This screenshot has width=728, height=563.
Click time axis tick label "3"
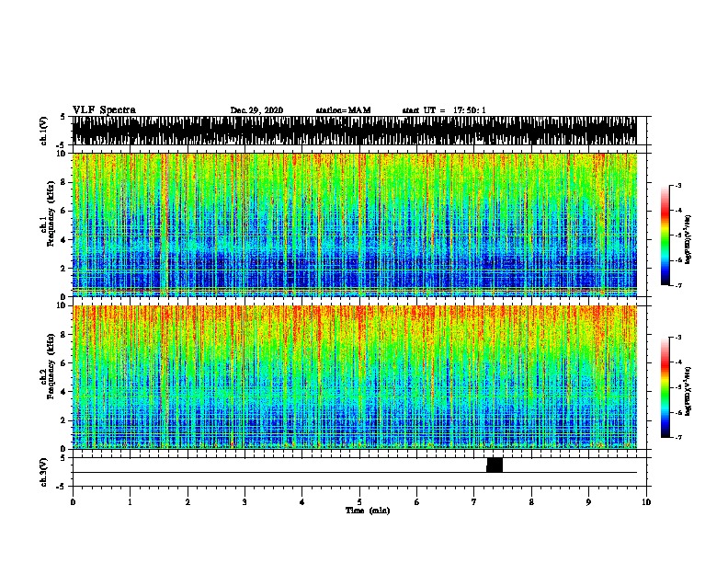(x=245, y=501)
